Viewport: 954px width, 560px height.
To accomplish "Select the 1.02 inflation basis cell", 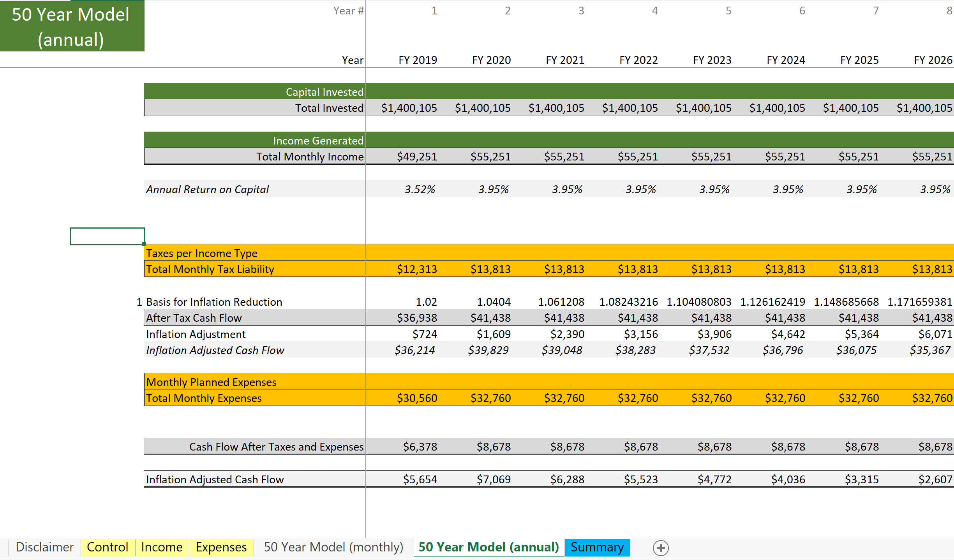I will pos(426,302).
